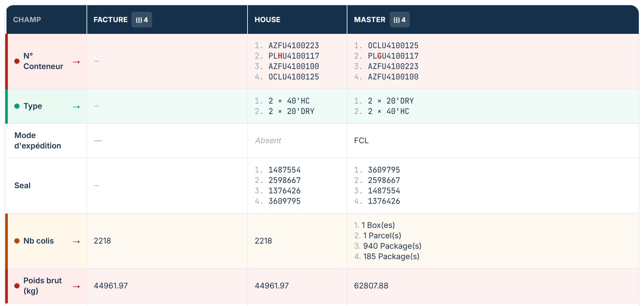Click the MASTER gross weight 62807.88
The height and width of the screenshot is (306, 644).
pyautogui.click(x=371, y=286)
